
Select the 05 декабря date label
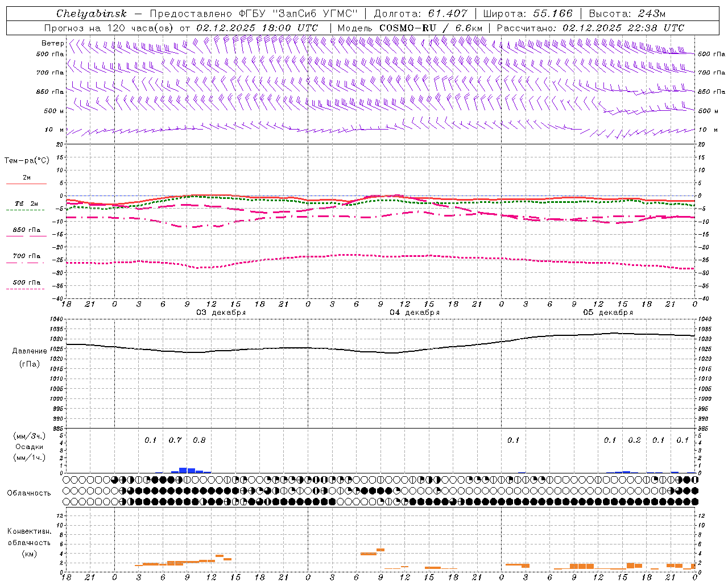coord(608,313)
